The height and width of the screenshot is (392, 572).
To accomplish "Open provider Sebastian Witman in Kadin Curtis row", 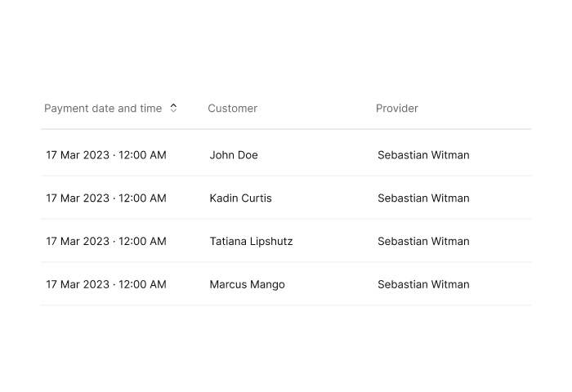I will click(423, 198).
